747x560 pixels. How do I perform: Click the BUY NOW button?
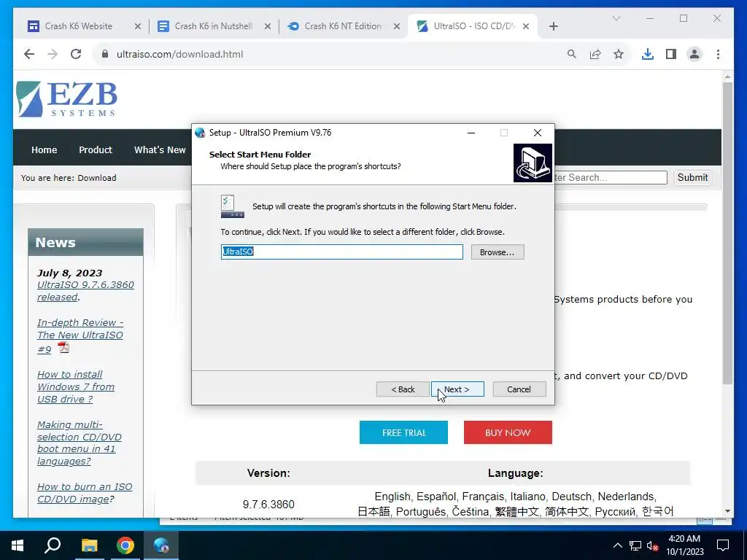point(508,432)
